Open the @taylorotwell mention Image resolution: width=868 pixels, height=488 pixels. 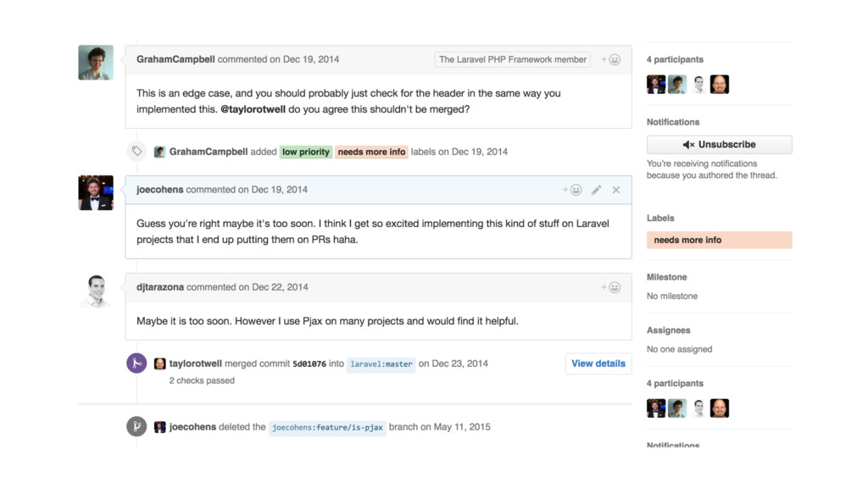coord(253,109)
